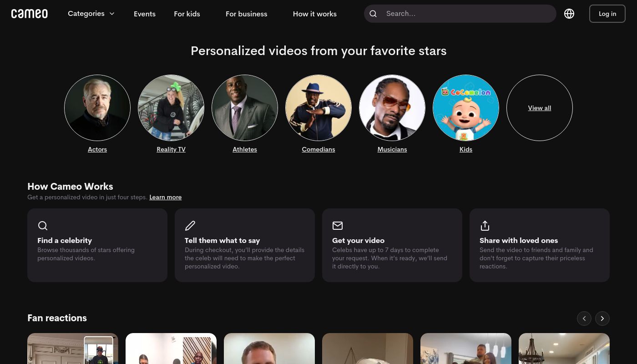637x364 pixels.
Task: Open the Reality TV link
Action: [x=171, y=149]
